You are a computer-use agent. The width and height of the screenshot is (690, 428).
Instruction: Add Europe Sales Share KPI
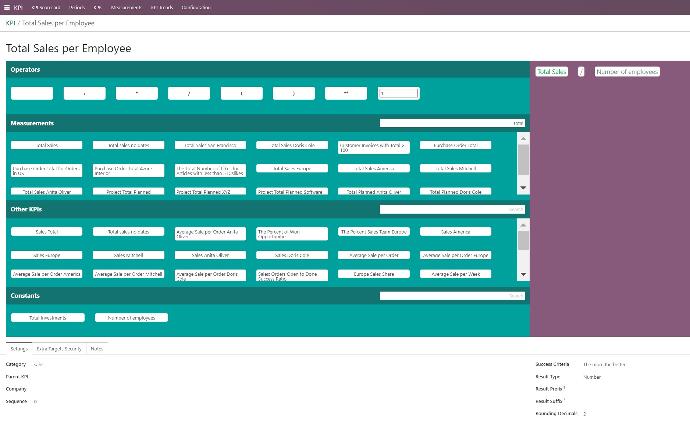[x=374, y=274]
